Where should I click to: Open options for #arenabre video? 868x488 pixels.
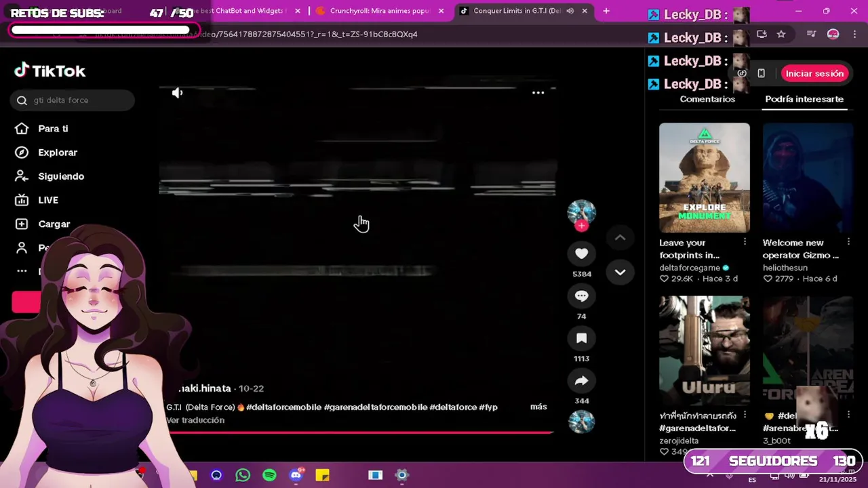(848, 415)
